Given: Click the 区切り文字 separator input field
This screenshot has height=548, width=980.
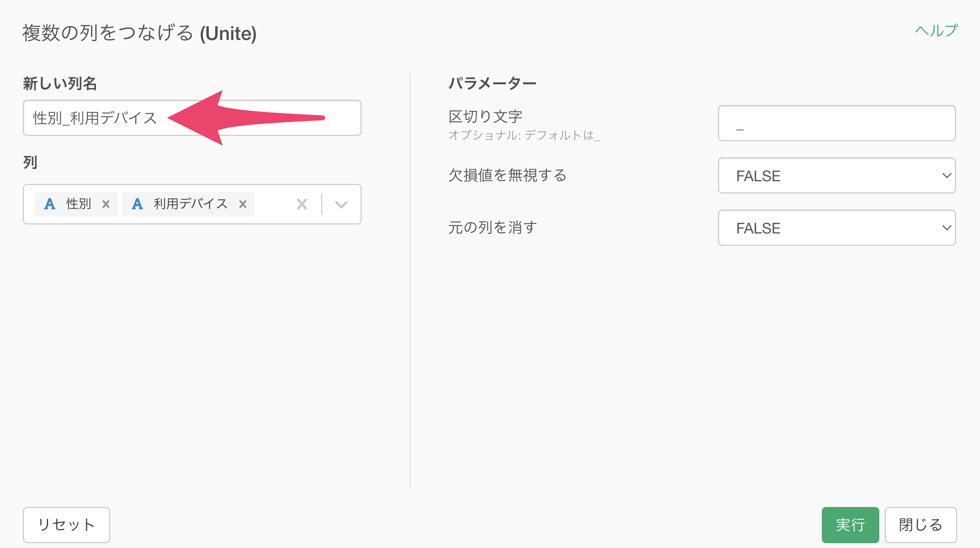Looking at the screenshot, I should coord(837,123).
